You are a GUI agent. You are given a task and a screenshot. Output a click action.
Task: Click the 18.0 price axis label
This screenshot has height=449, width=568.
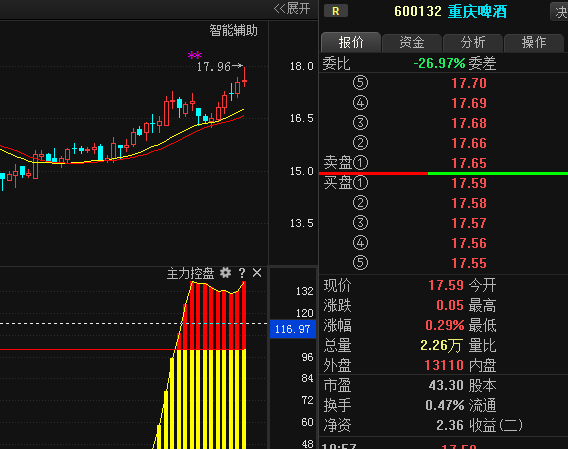[x=301, y=66]
